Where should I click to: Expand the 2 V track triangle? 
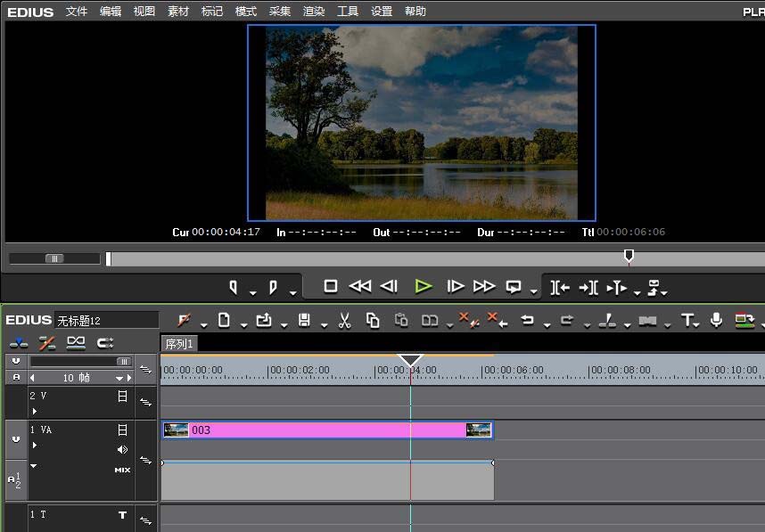[35, 412]
